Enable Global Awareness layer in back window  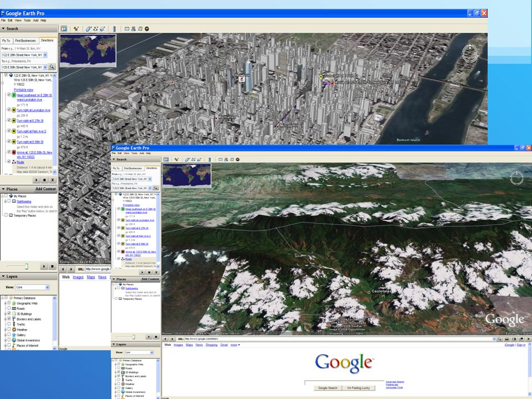tap(9, 340)
